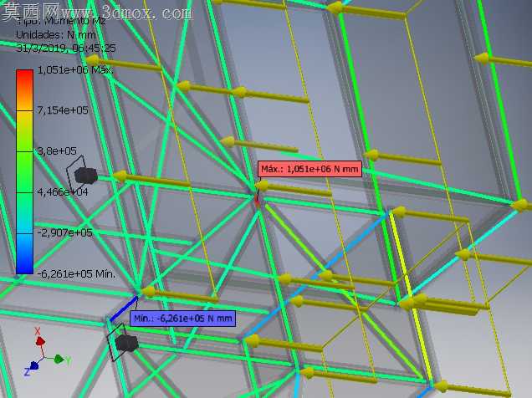
Task: Select legend value 4,466e+04
Action: (63, 191)
